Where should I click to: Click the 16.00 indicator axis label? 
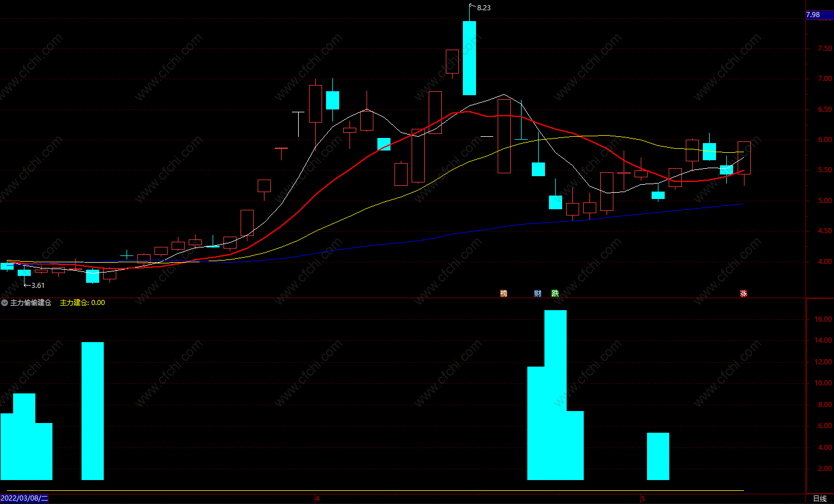point(823,319)
